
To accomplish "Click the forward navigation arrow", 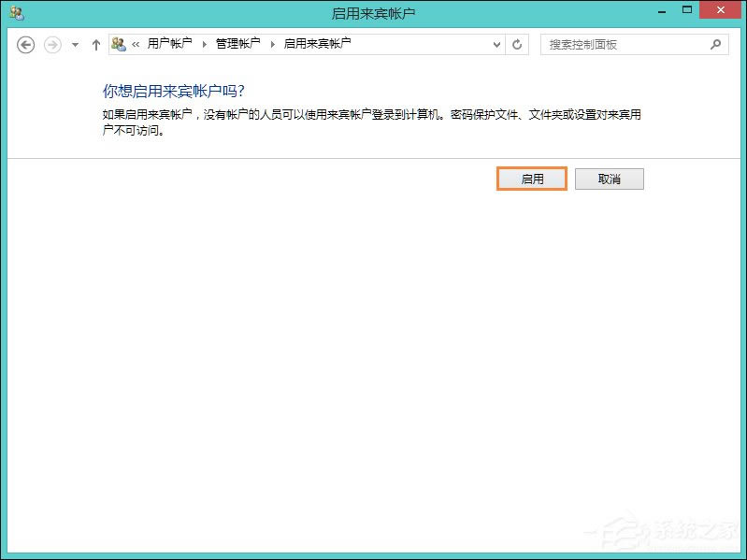I will tap(52, 45).
